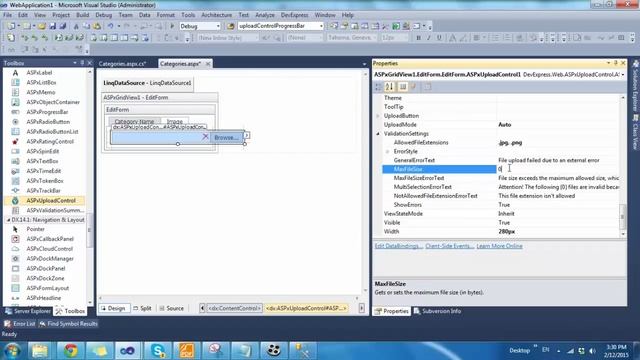Click the Learn More Online link
640x360 pixels.
tap(500, 246)
